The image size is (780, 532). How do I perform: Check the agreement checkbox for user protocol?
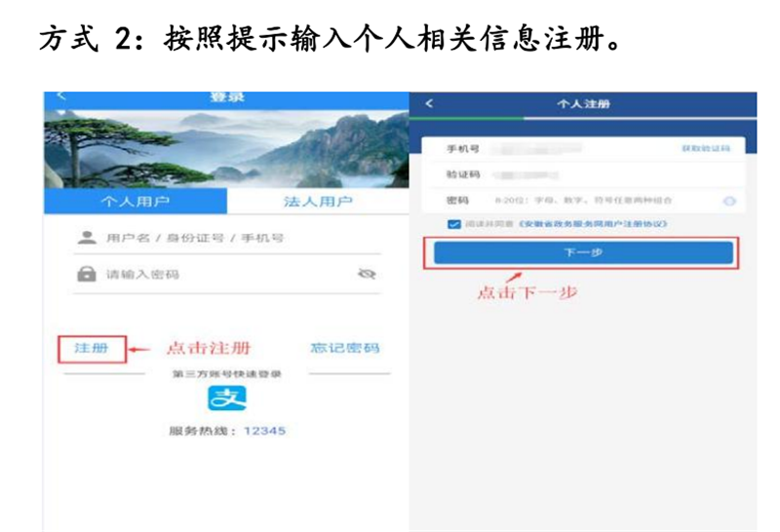[x=453, y=224]
